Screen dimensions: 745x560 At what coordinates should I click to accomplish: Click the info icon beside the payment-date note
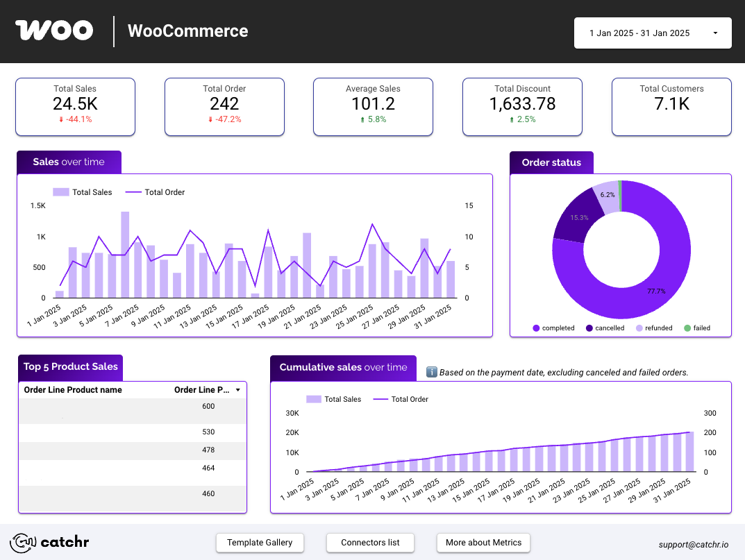(x=431, y=372)
